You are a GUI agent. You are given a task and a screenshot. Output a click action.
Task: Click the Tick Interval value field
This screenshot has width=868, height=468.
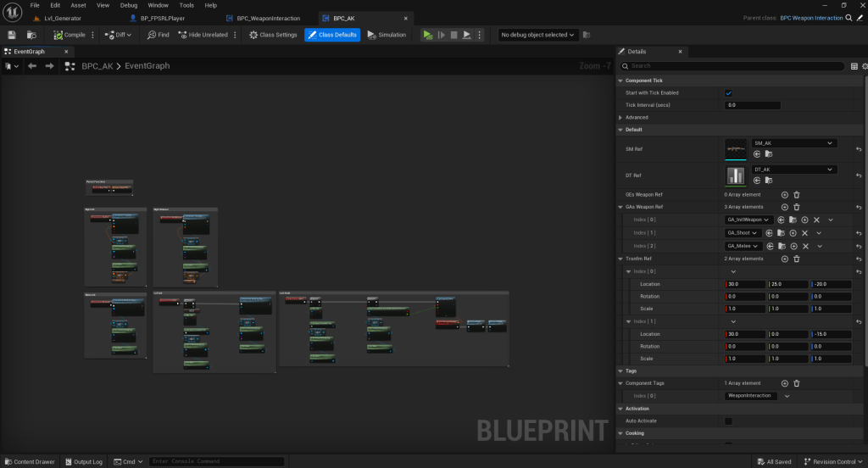point(752,105)
